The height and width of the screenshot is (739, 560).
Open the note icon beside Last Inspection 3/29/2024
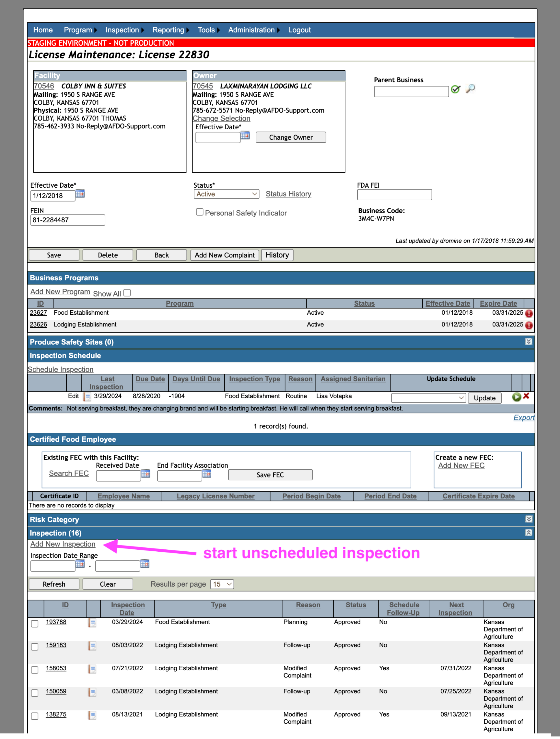click(x=87, y=397)
